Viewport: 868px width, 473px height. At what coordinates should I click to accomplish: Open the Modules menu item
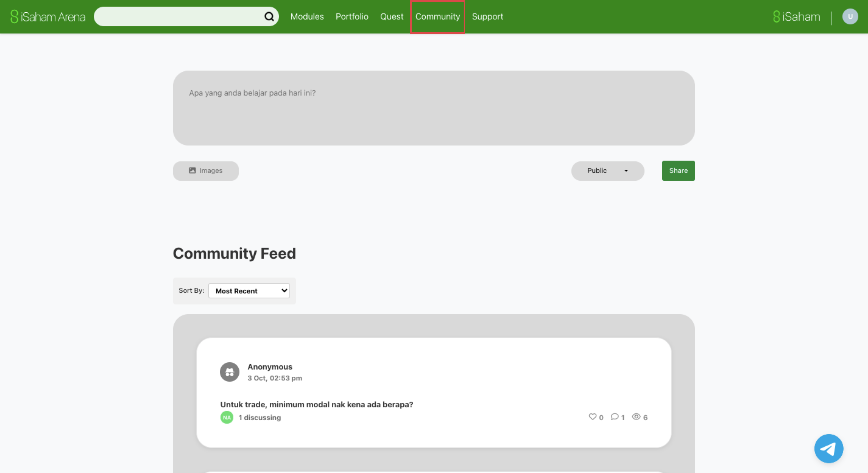307,16
